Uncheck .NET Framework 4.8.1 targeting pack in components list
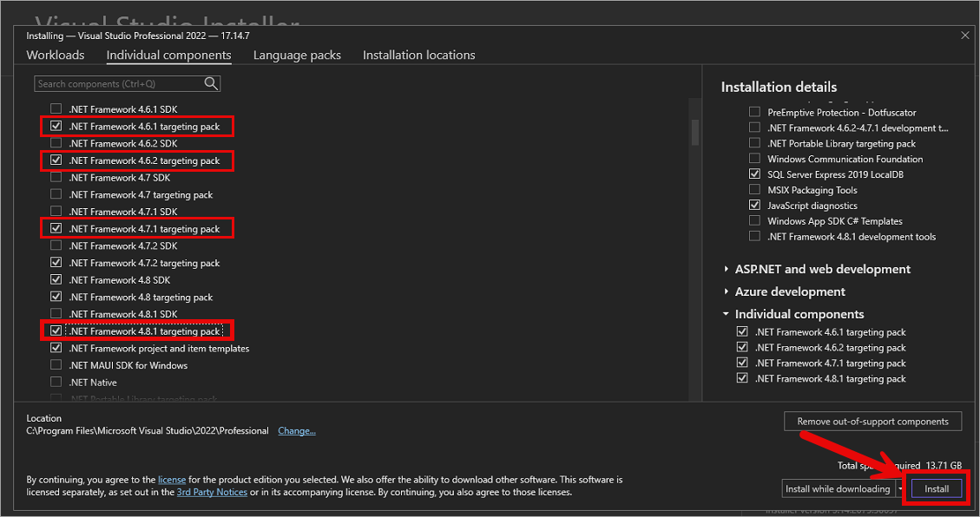980x517 pixels. (56, 330)
